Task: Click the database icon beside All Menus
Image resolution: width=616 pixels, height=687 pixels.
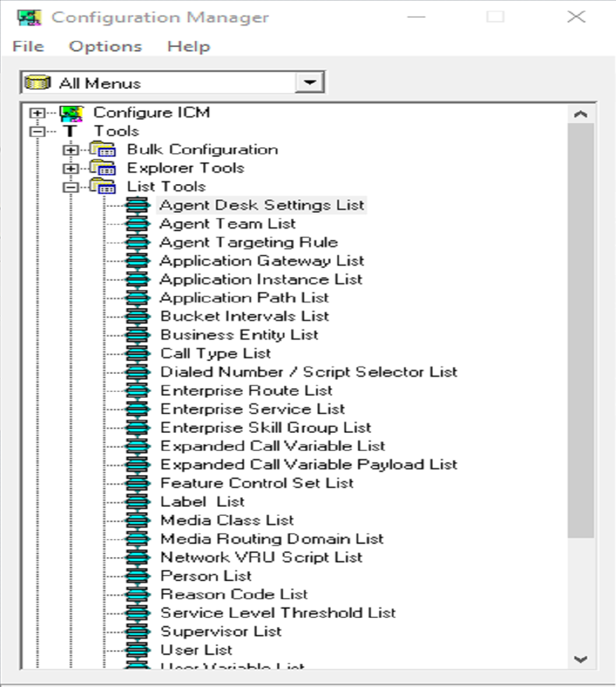Action: [x=38, y=82]
